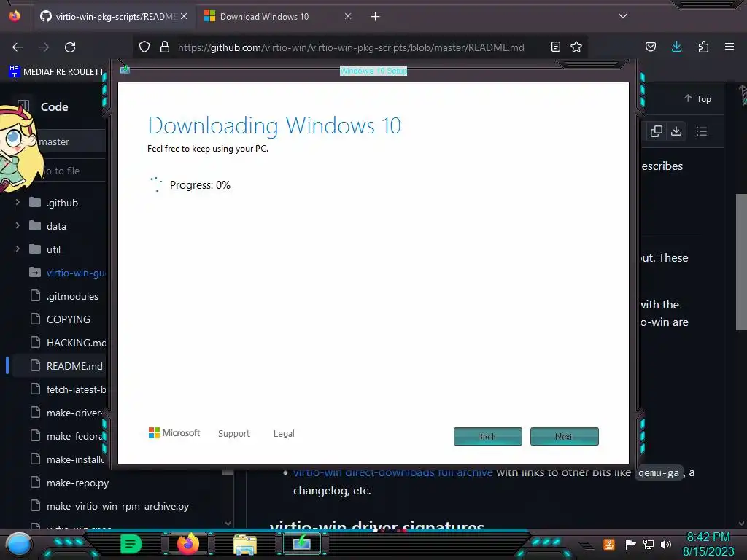Click the Firefox forward arrow

point(44,47)
